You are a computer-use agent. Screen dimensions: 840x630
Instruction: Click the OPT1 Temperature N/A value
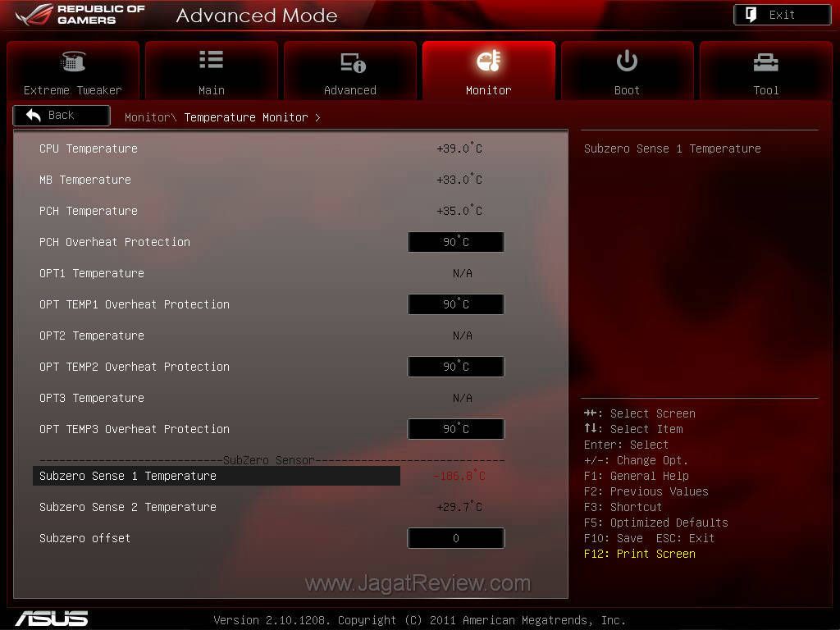point(463,273)
